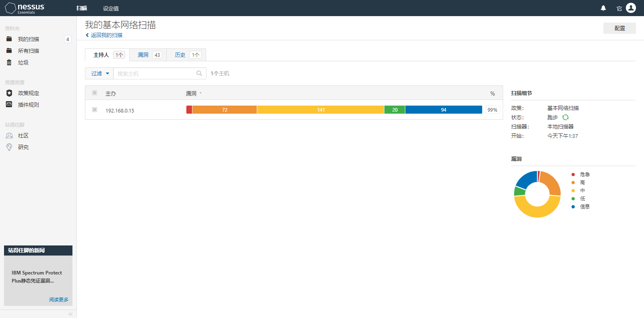Open 政策规定 policies in sidebar
644x318 pixels.
point(29,93)
